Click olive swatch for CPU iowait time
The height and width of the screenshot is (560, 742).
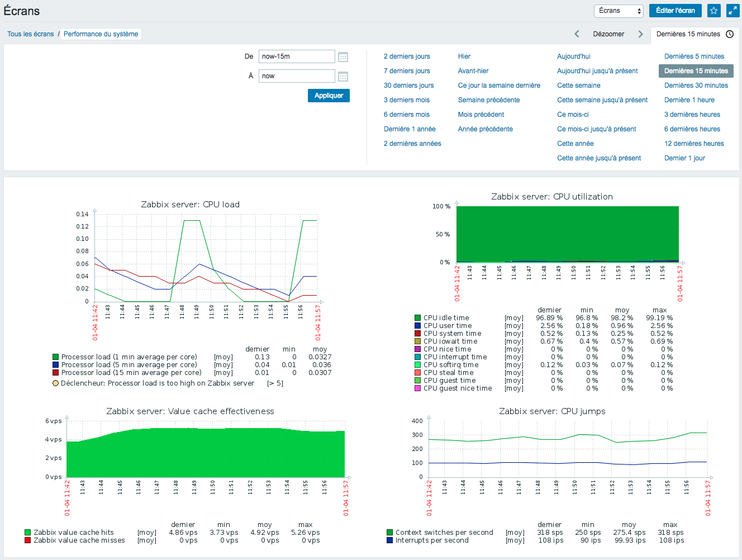[417, 341]
